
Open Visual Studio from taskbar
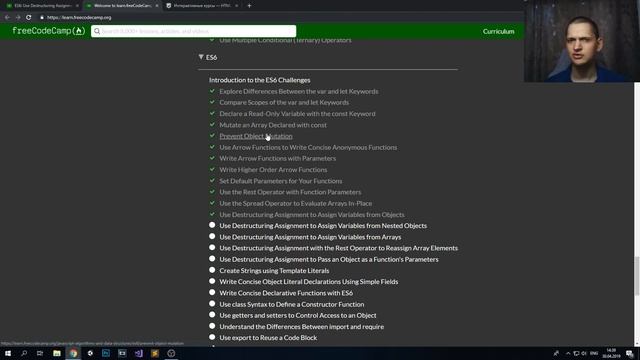(x=138, y=353)
